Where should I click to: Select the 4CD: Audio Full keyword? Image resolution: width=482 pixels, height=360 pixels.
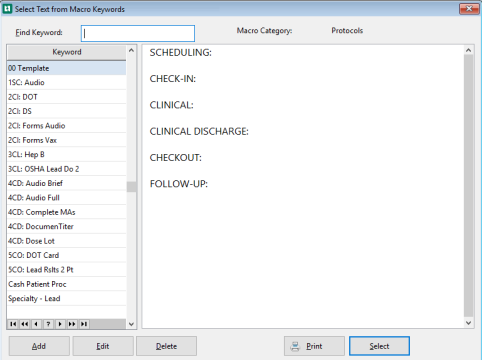pyautogui.click(x=67, y=198)
